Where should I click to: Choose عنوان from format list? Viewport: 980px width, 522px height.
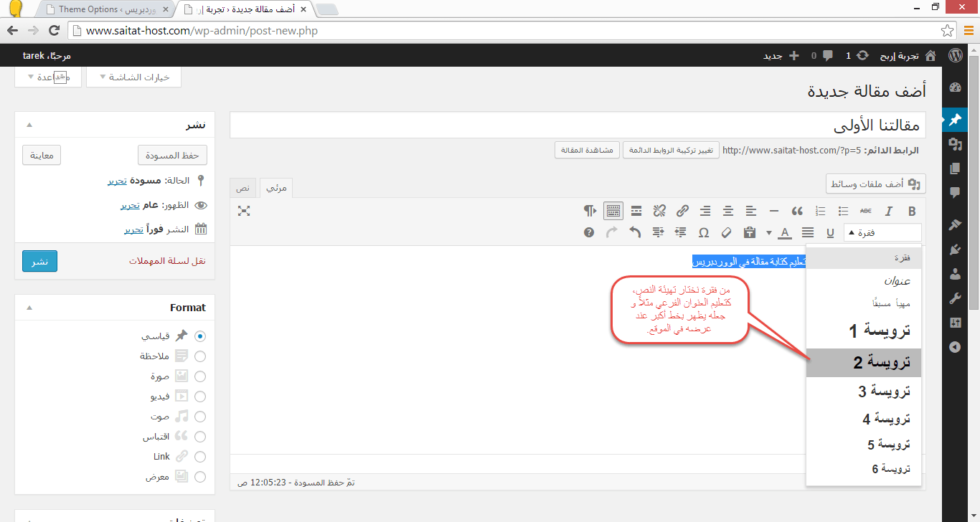click(864, 281)
